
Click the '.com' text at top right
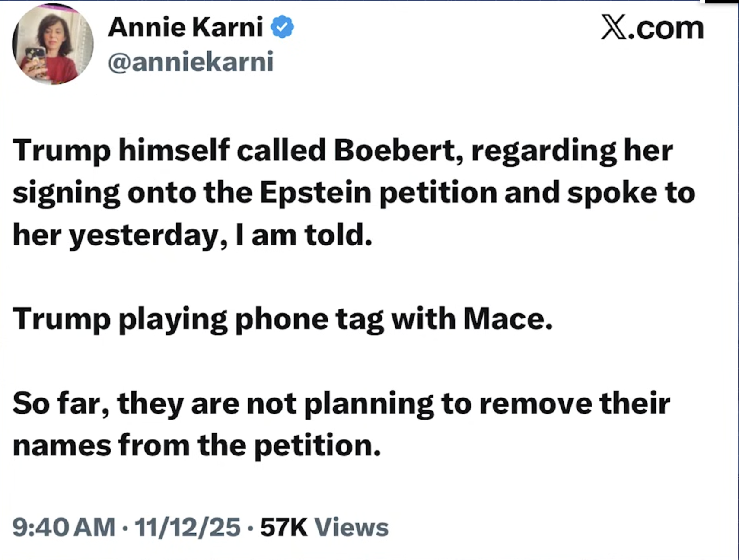coord(666,29)
